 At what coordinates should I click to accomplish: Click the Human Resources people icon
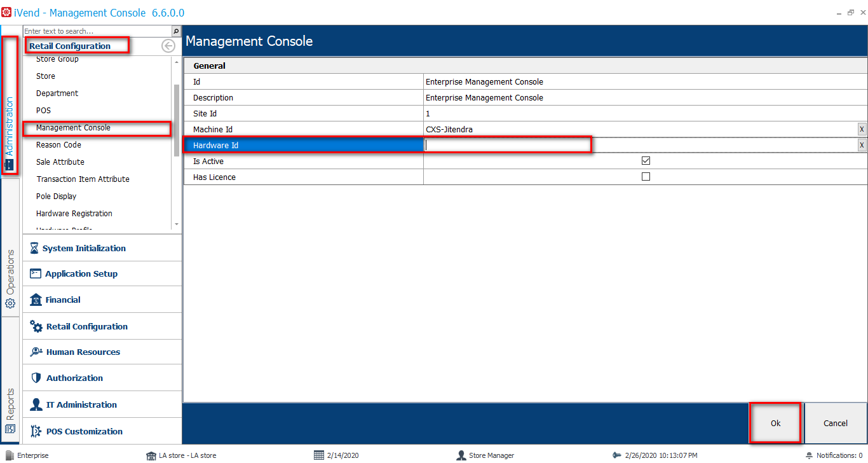point(36,352)
